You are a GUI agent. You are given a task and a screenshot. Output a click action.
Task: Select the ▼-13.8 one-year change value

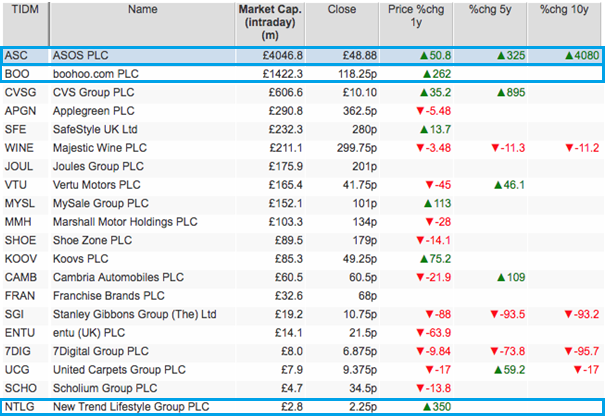[434, 389]
